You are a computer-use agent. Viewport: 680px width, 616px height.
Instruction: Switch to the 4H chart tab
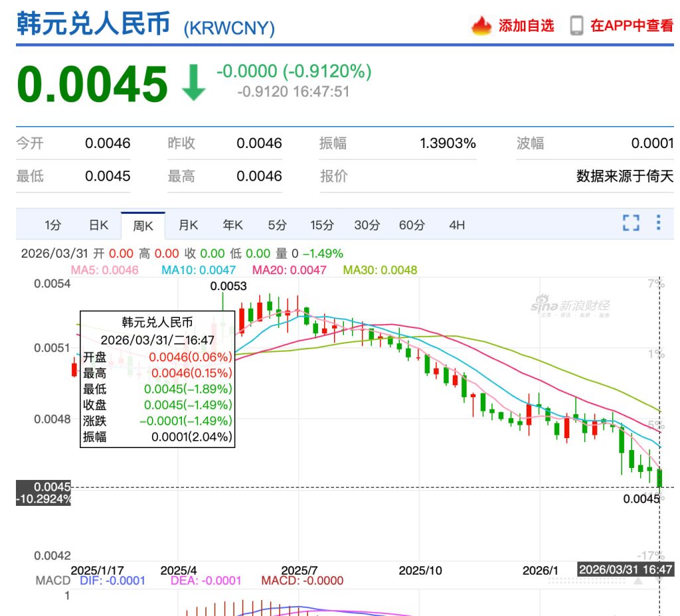pos(457,225)
